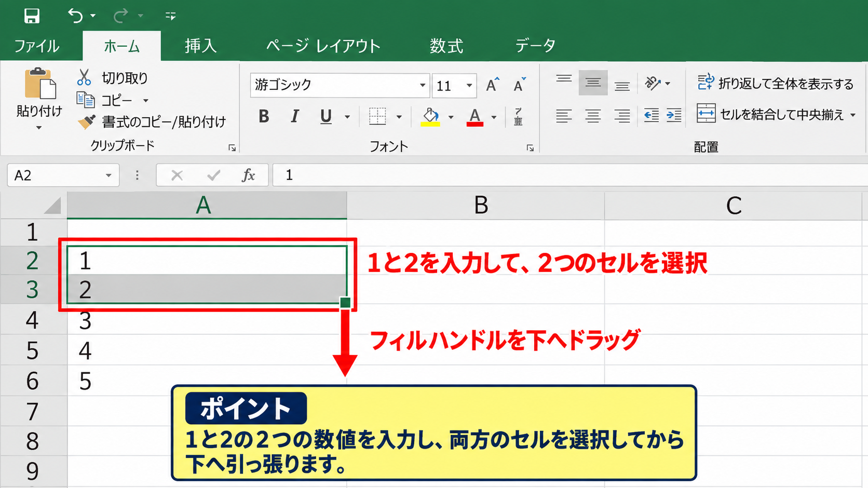Click 切り取り scissors button
Viewport: 868px width, 488px height.
[113, 78]
